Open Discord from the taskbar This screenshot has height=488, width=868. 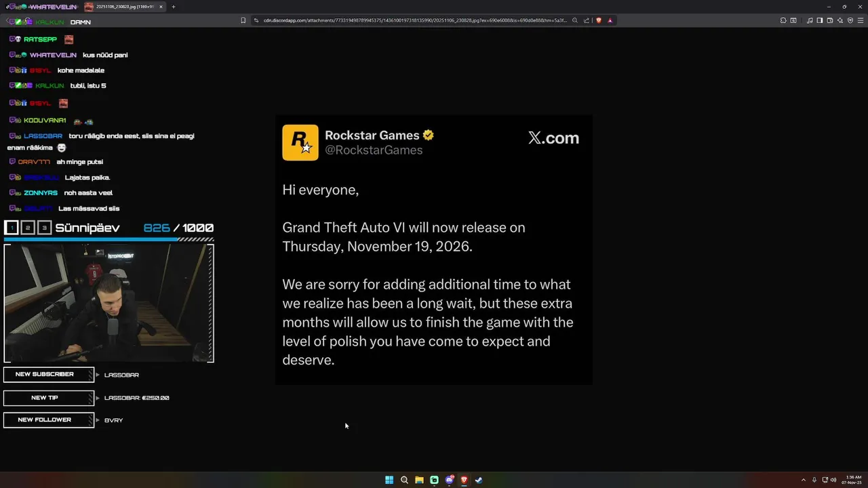449,480
